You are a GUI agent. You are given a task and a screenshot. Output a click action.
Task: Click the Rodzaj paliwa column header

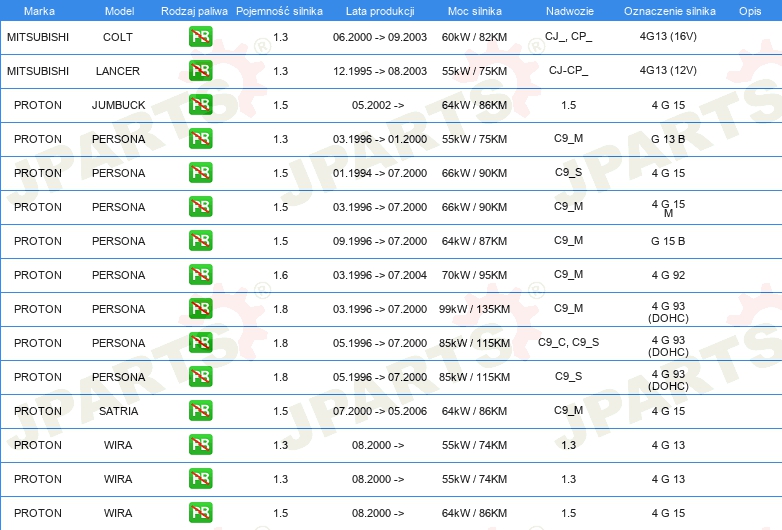(194, 11)
